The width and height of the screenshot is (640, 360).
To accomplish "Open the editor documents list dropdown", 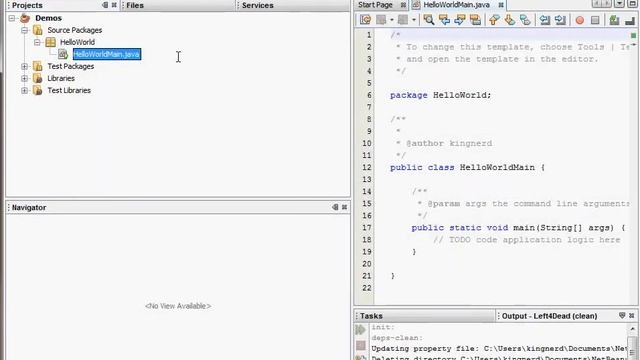I will pos(620,4).
